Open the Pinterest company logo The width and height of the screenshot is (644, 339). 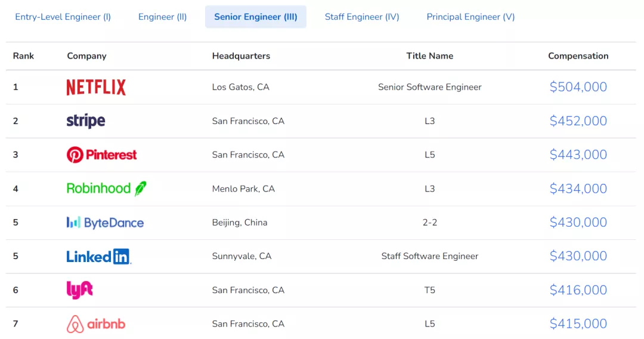pyautogui.click(x=101, y=155)
